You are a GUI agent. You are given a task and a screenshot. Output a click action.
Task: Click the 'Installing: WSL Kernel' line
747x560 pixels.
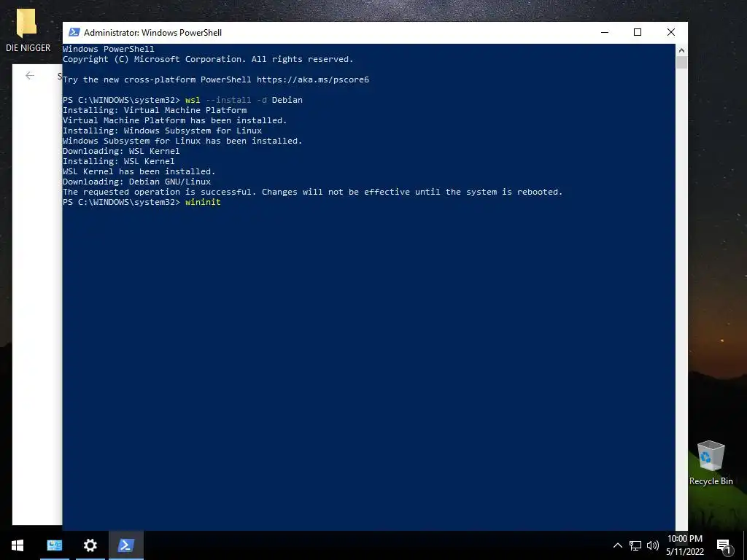coord(119,161)
